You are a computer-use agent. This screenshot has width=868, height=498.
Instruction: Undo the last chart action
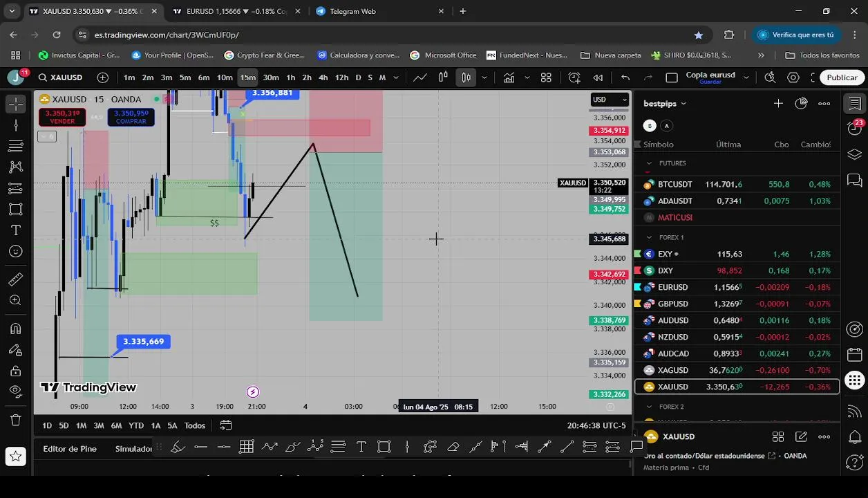coord(625,77)
